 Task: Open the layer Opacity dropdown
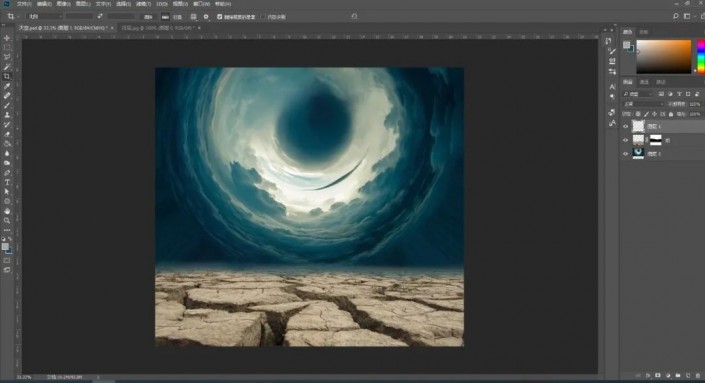[695, 104]
